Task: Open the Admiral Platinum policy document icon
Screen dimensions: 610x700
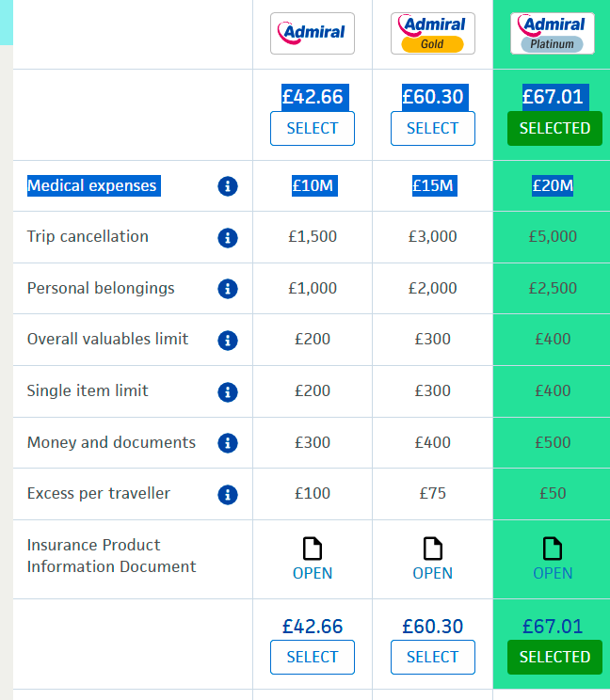Action: (x=553, y=549)
